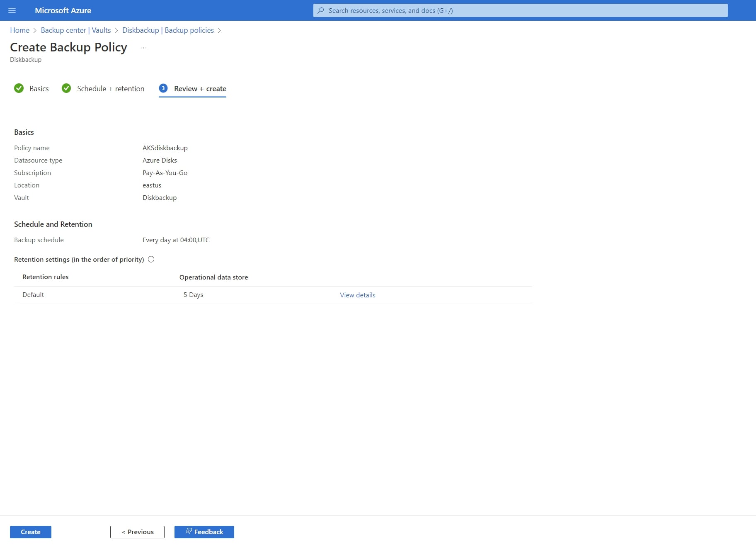Click the step 3 circle icon

(163, 88)
